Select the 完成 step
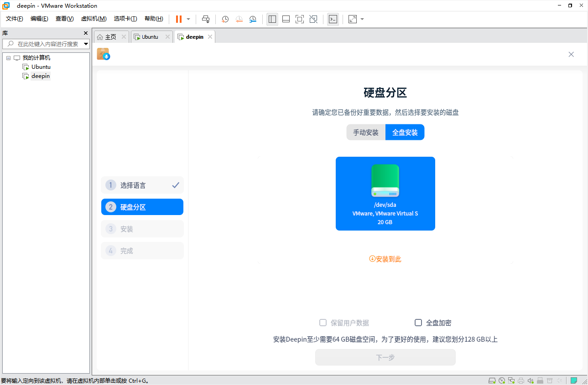Screen dimensions: 588x385 coord(142,251)
